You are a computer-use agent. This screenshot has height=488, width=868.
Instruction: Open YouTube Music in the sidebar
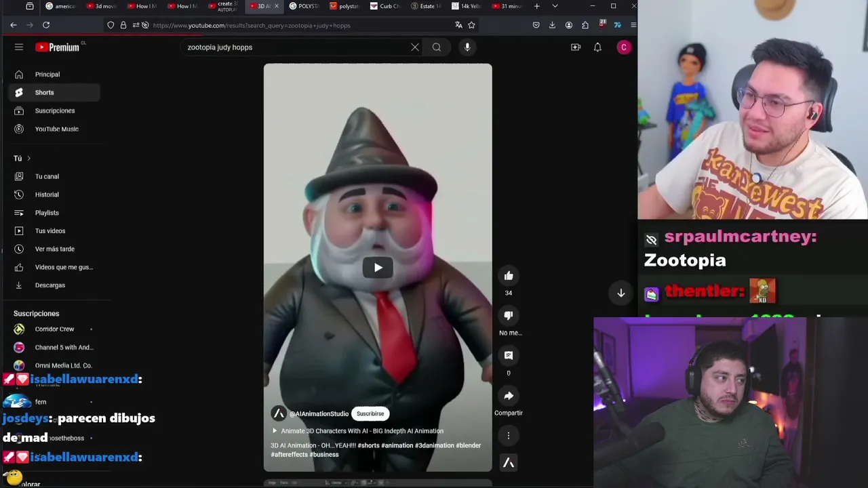click(x=55, y=129)
